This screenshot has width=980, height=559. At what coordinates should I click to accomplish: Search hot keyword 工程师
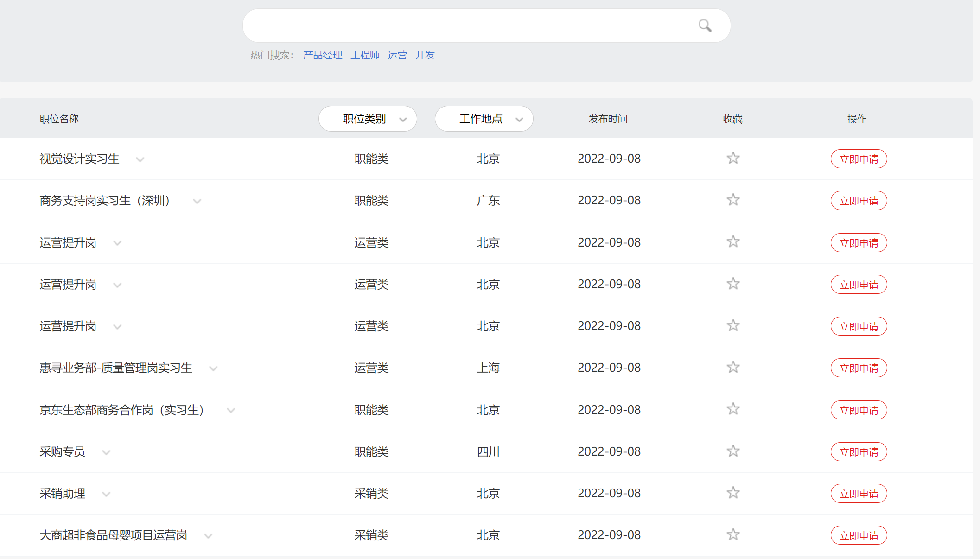tap(365, 55)
